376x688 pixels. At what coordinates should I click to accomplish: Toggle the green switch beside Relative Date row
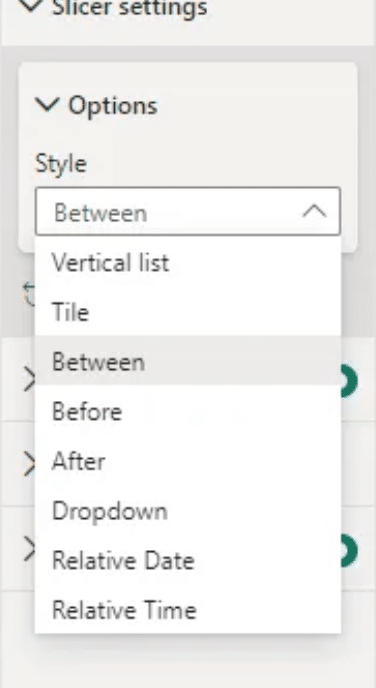pyautogui.click(x=349, y=550)
